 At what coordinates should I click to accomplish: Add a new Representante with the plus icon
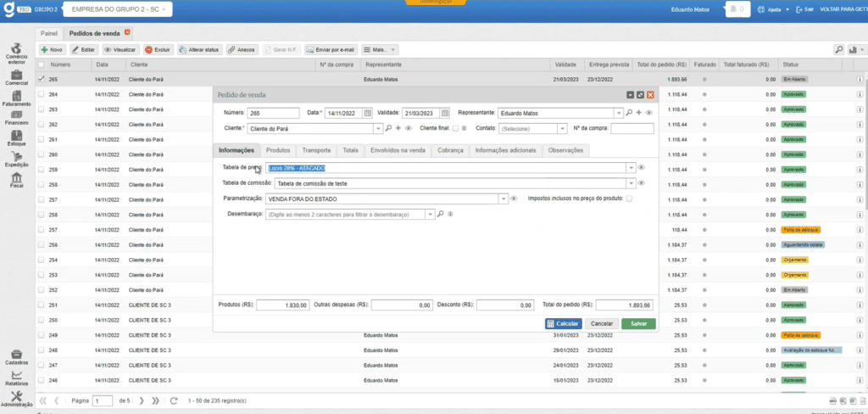[639, 113]
